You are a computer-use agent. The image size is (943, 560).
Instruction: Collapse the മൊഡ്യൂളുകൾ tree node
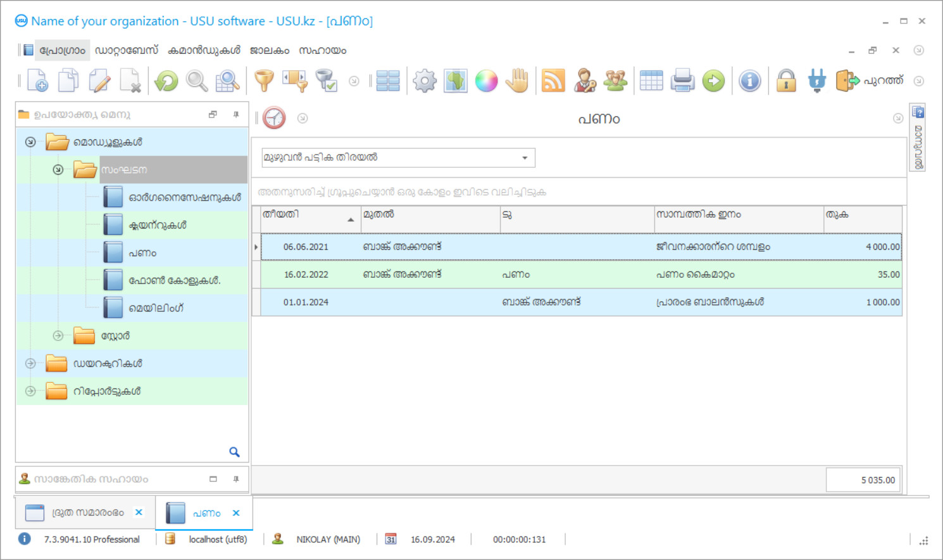click(x=30, y=142)
